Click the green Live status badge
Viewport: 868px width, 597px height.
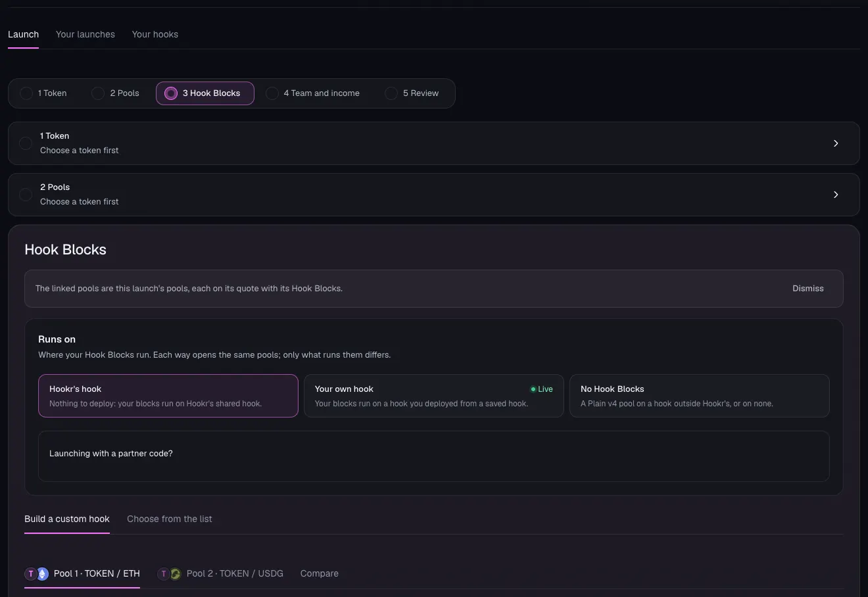pyautogui.click(x=542, y=389)
